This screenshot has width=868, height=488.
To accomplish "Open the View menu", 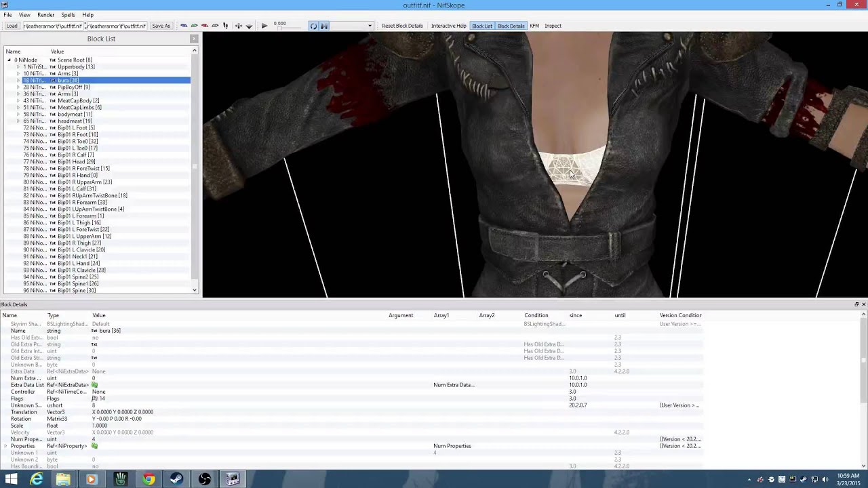I will pos(24,14).
